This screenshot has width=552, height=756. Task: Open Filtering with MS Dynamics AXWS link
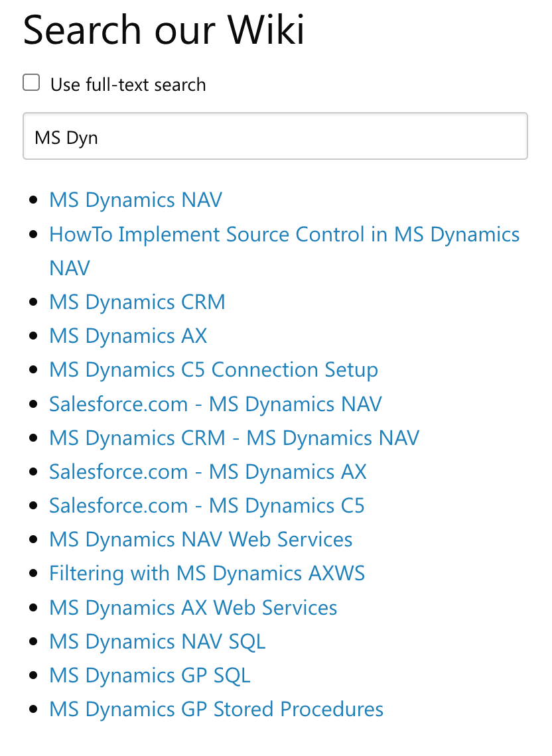pyautogui.click(x=207, y=574)
